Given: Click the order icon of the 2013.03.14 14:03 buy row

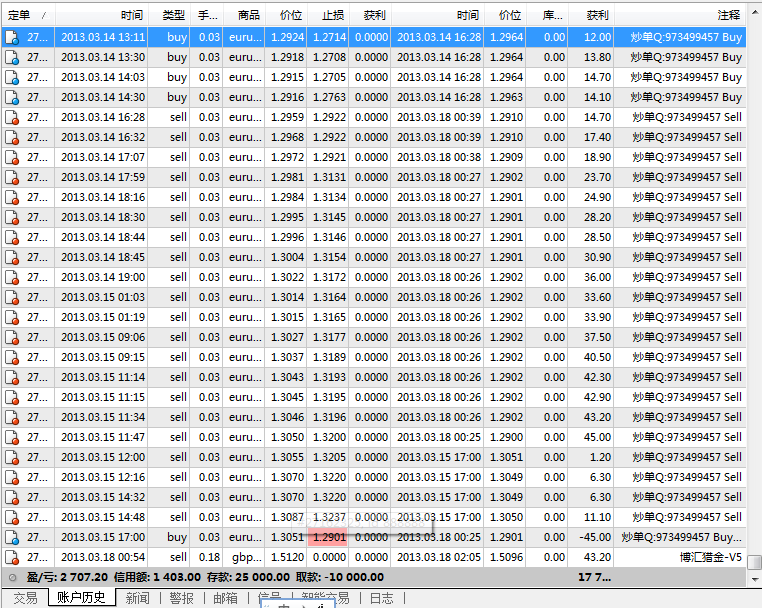Looking at the screenshot, I should [x=12, y=77].
